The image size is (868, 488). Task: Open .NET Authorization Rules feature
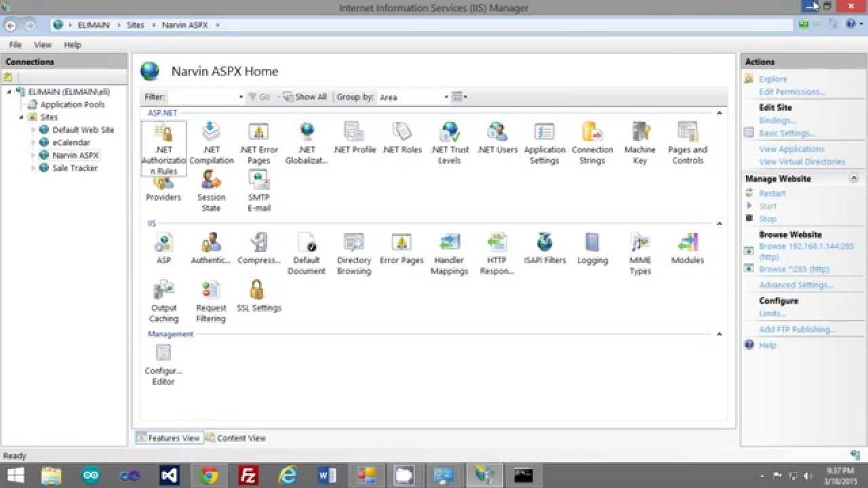click(163, 148)
